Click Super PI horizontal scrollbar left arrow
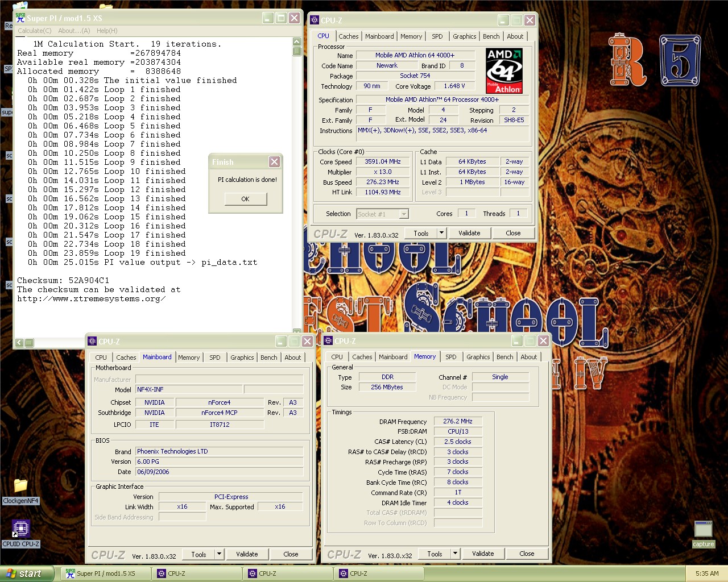The image size is (728, 582). 19,343
